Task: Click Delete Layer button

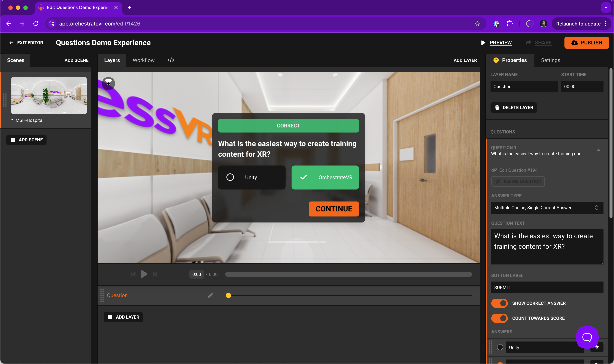Action: click(x=514, y=107)
